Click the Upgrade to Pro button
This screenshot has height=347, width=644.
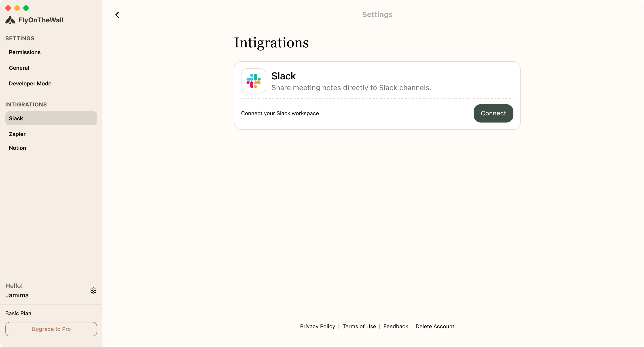tap(51, 329)
